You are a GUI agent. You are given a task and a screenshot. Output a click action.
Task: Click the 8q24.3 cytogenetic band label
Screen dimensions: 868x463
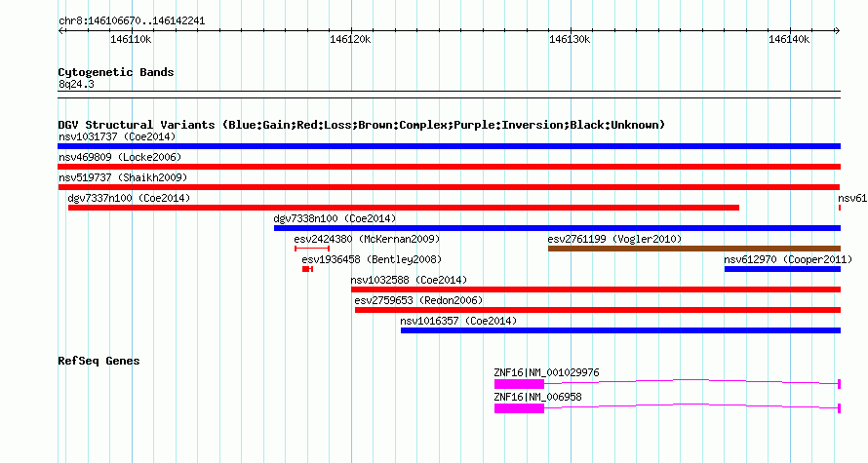(x=76, y=84)
